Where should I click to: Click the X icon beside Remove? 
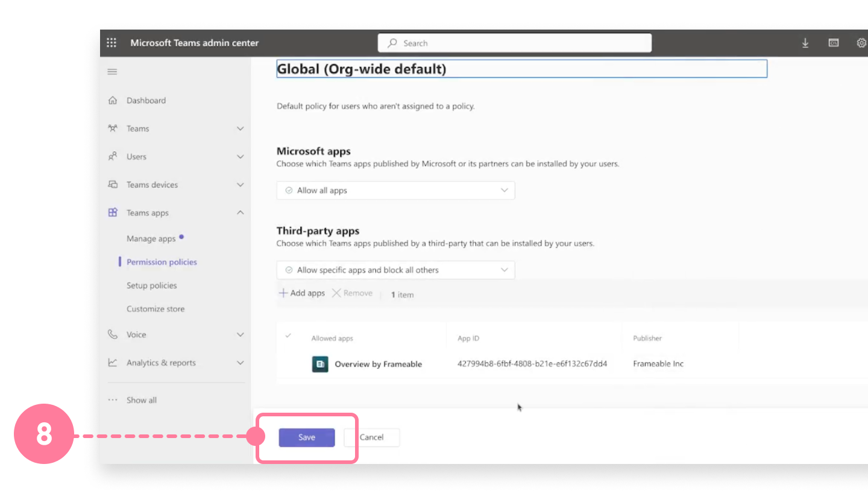pyautogui.click(x=336, y=293)
